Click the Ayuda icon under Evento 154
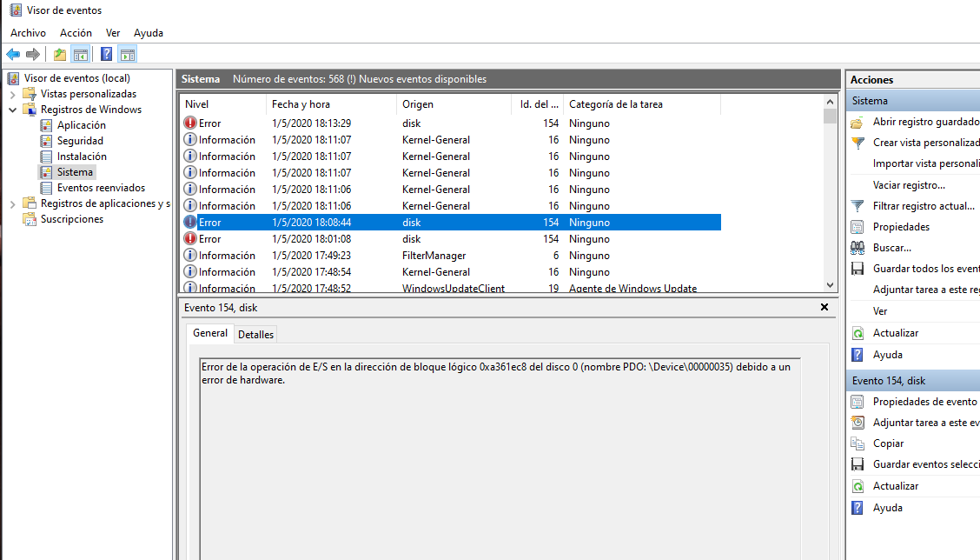 (857, 508)
